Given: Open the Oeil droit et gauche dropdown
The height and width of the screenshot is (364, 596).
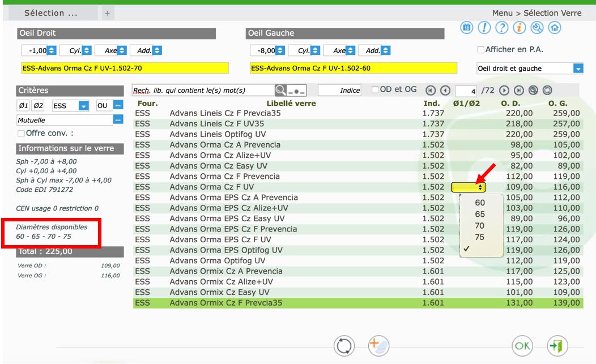Looking at the screenshot, I should (x=530, y=68).
